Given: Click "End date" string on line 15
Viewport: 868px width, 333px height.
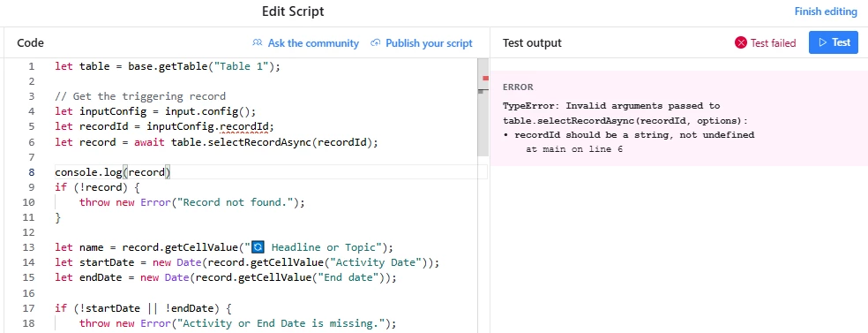Looking at the screenshot, I should 348,277.
